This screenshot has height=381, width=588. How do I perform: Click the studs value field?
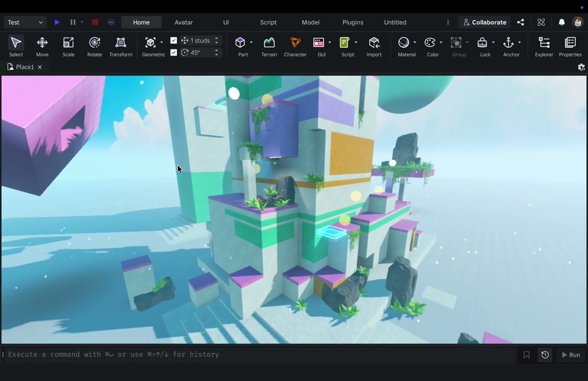pyautogui.click(x=200, y=40)
